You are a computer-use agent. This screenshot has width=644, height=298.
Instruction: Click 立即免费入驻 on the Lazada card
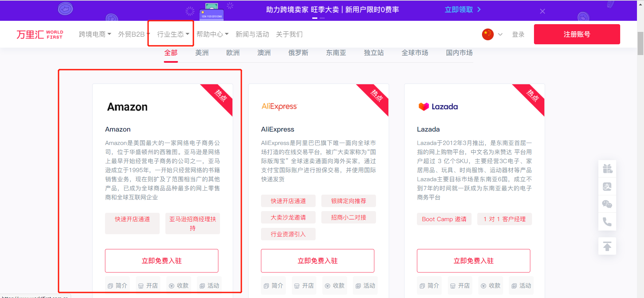(x=474, y=261)
